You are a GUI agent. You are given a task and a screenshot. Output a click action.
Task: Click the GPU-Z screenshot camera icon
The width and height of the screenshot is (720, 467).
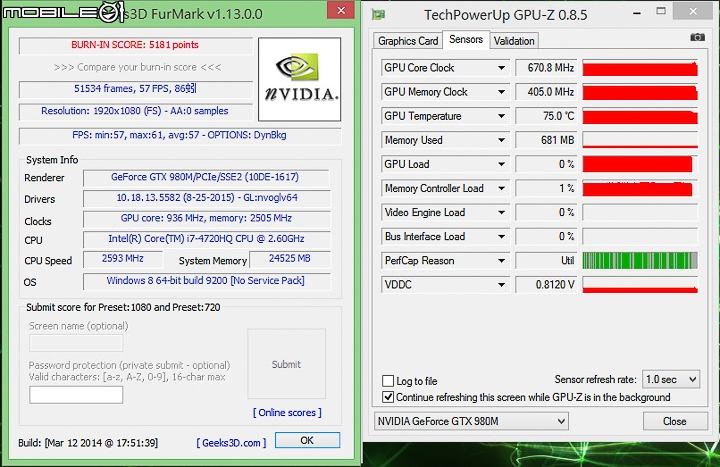[x=697, y=37]
